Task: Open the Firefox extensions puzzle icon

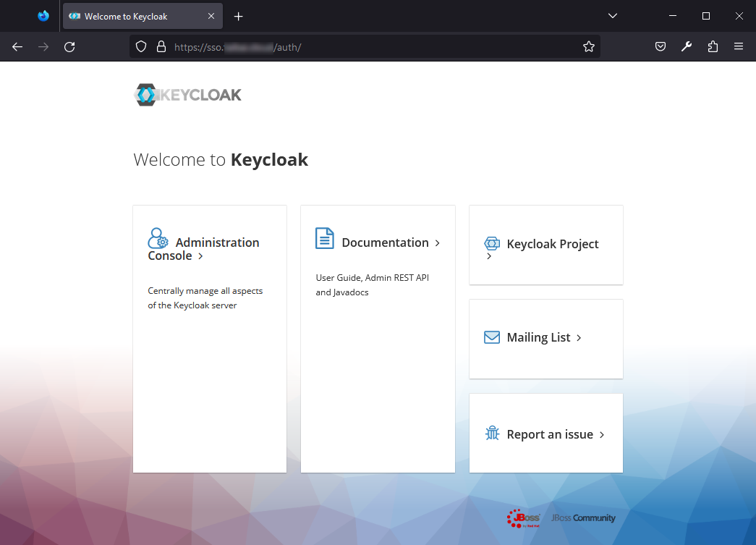Action: [713, 47]
